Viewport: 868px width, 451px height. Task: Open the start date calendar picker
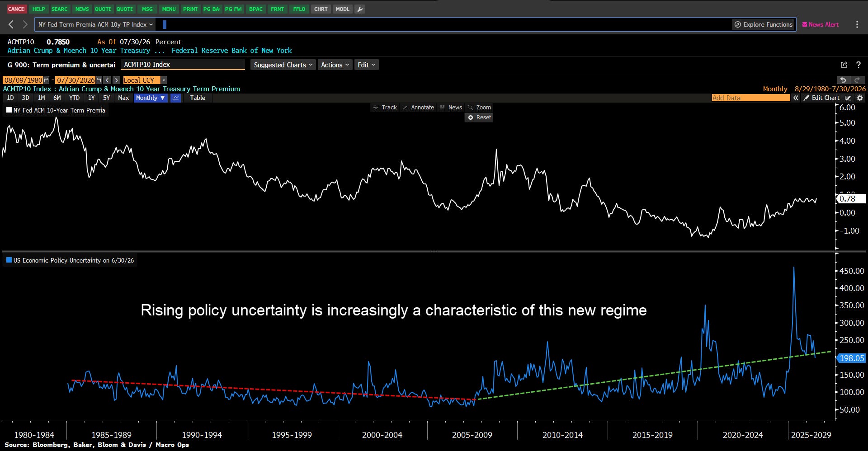46,80
